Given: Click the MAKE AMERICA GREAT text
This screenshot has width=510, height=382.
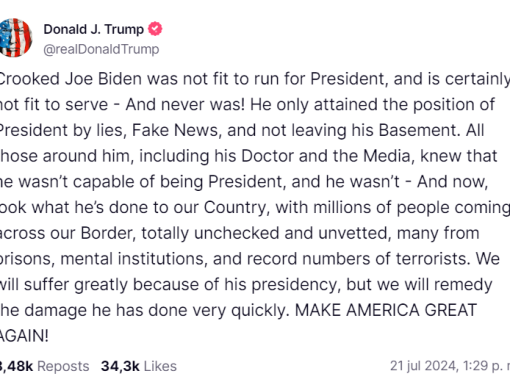Looking at the screenshot, I should click(386, 310).
